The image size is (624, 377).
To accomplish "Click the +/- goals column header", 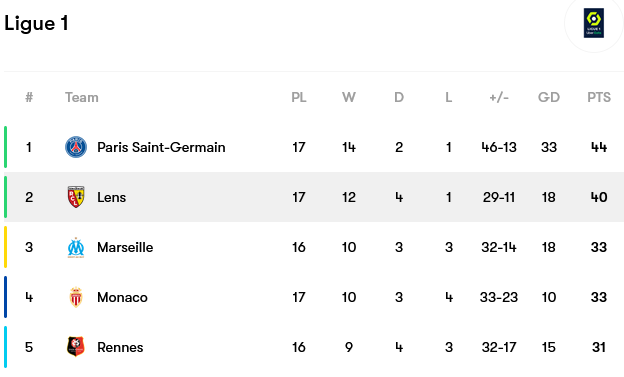I will [499, 97].
